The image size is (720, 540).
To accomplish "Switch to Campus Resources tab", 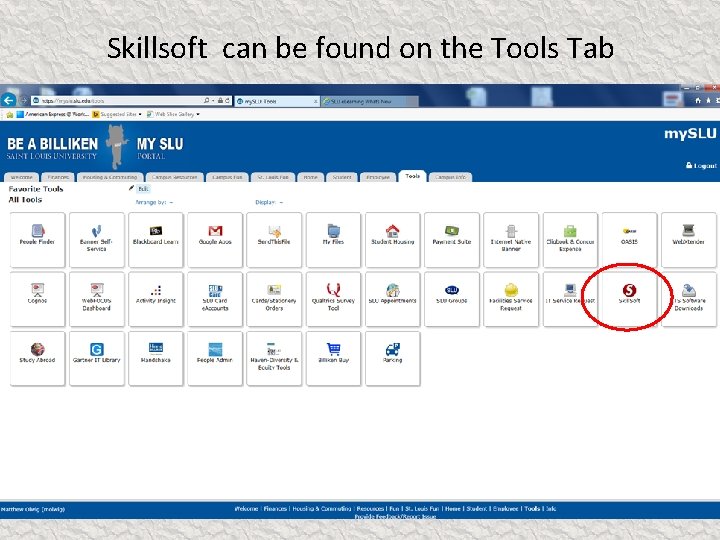I will [174, 177].
